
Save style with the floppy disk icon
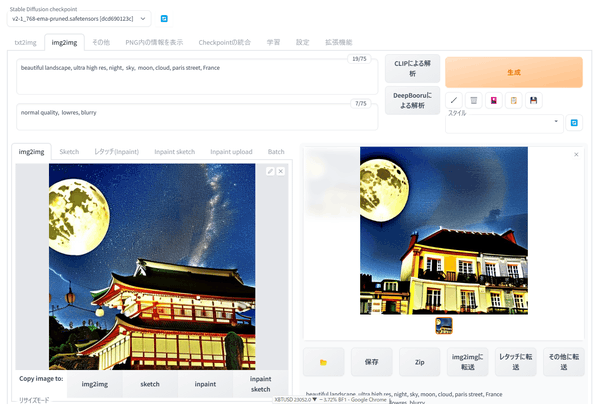[x=533, y=100]
